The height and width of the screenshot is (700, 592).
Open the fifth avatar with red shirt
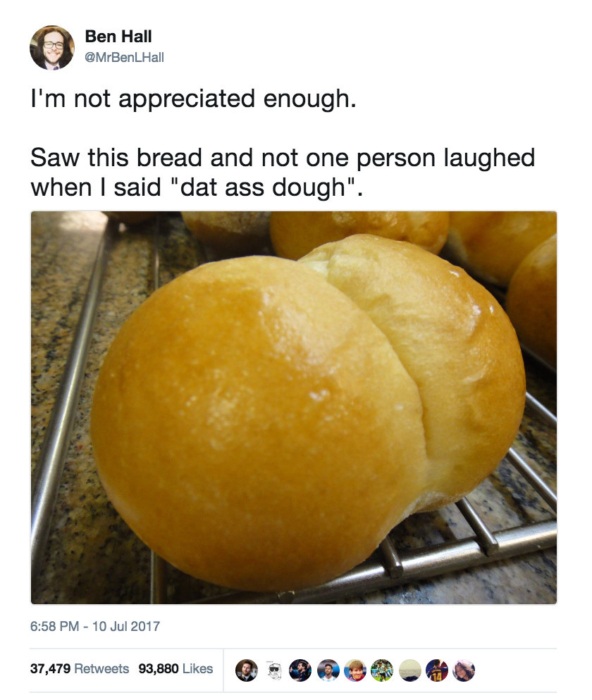coord(356,670)
